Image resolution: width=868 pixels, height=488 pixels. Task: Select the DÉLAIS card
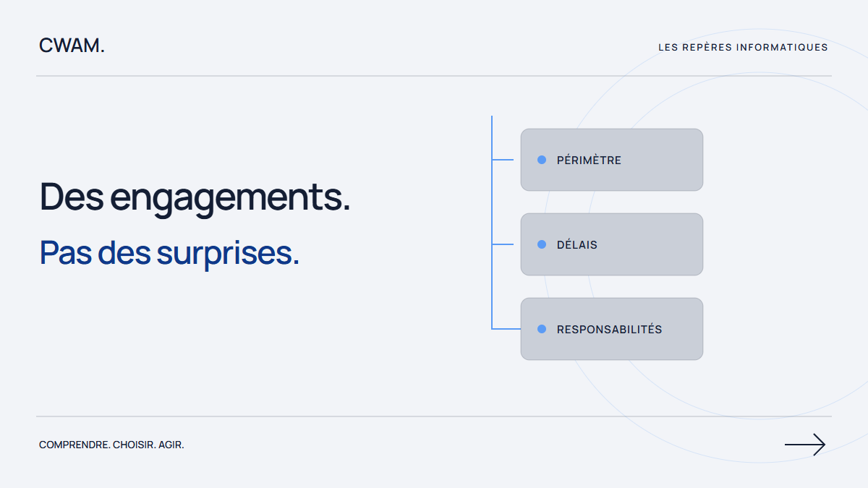(612, 244)
